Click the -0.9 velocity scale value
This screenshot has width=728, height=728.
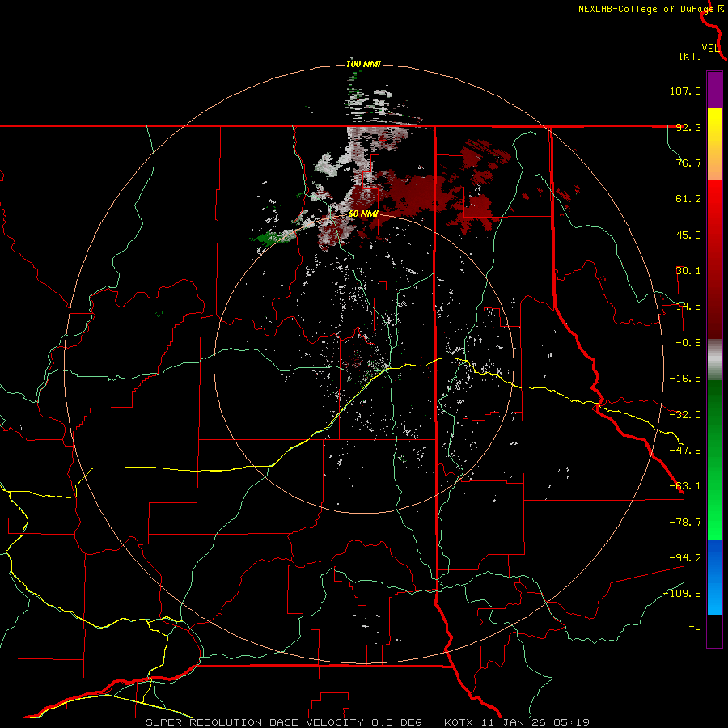[x=688, y=343]
